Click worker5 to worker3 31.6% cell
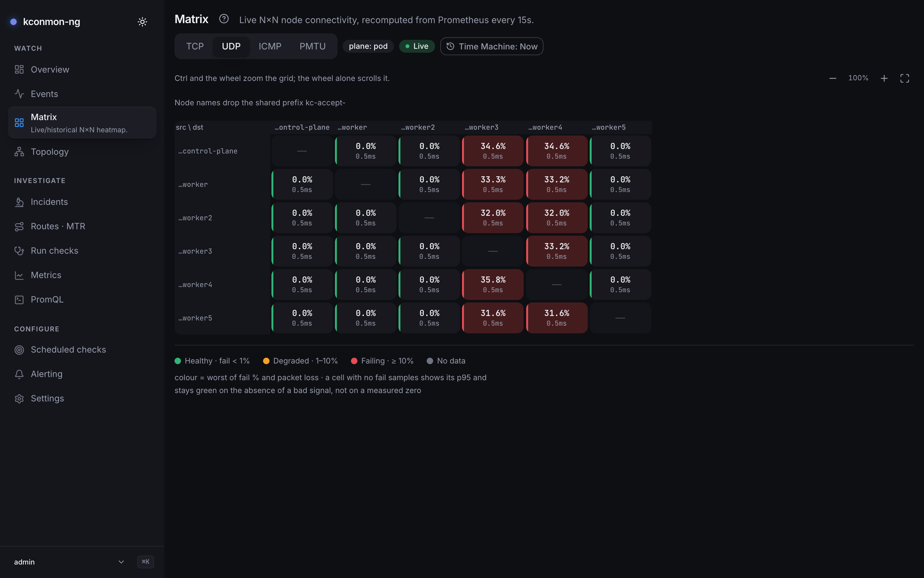Screen dimensions: 924x578 [493, 318]
